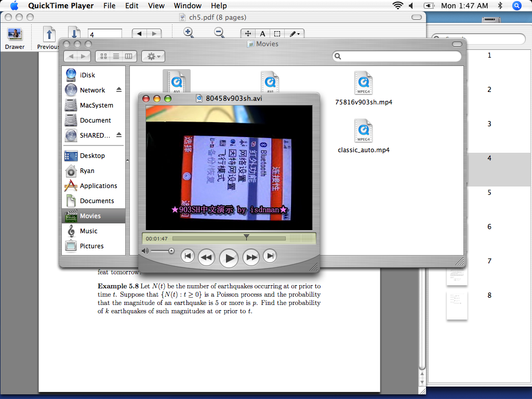Open the Applications folder in sidebar

98,185
